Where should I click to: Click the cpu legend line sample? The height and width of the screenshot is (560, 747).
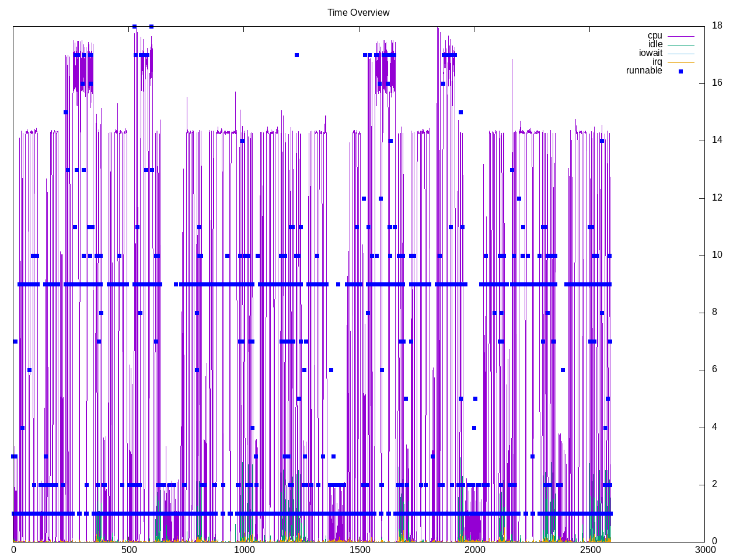pos(680,36)
